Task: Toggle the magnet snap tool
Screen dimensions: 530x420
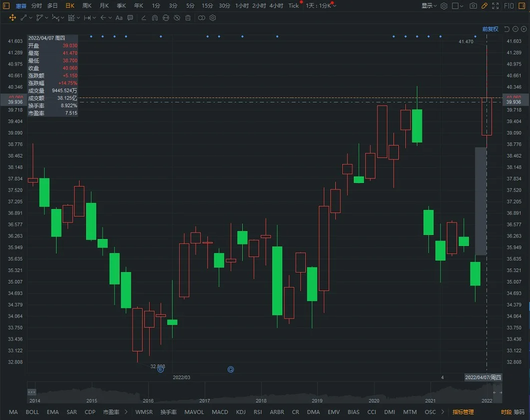Action: [155, 18]
